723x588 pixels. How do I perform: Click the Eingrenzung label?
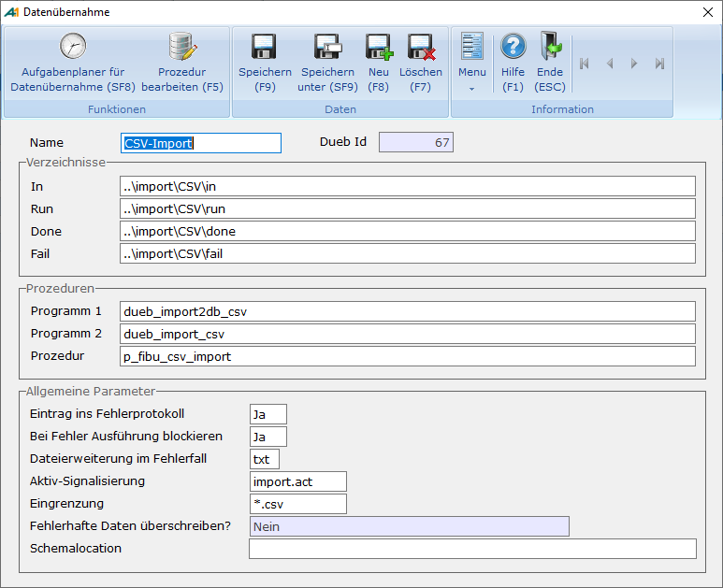[x=66, y=504]
